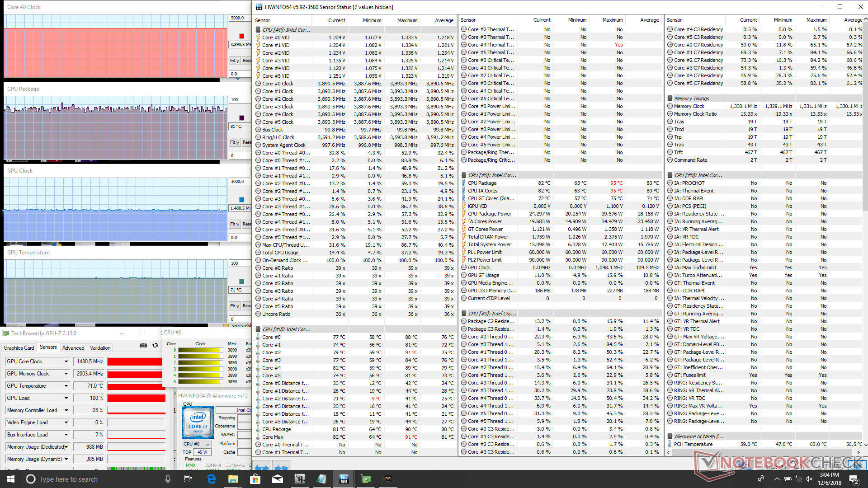This screenshot has height=488, width=868.
Task: Take a GPU-Z screenshot with camera icon
Action: point(143,345)
